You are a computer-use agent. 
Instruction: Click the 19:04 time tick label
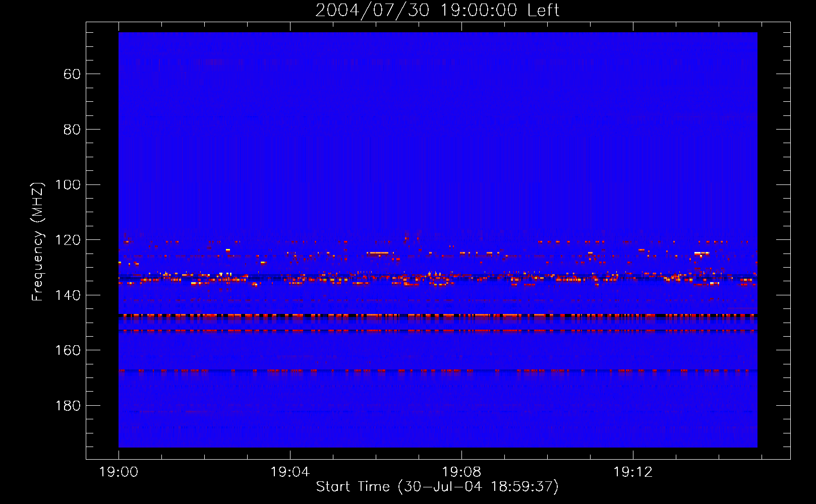(290, 472)
